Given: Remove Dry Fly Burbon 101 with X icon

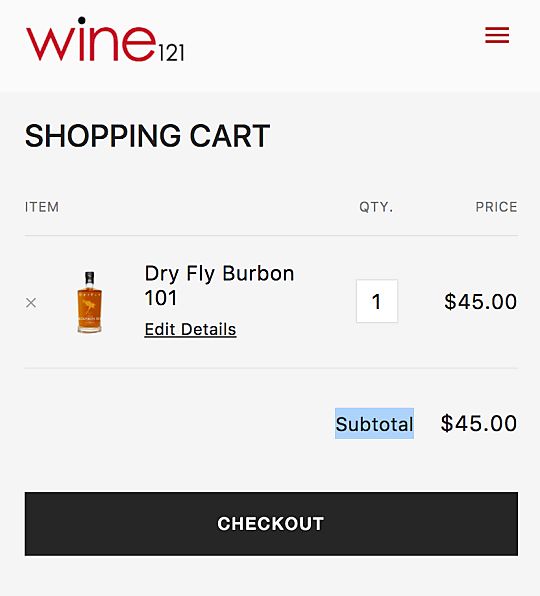Looking at the screenshot, I should point(31,303).
